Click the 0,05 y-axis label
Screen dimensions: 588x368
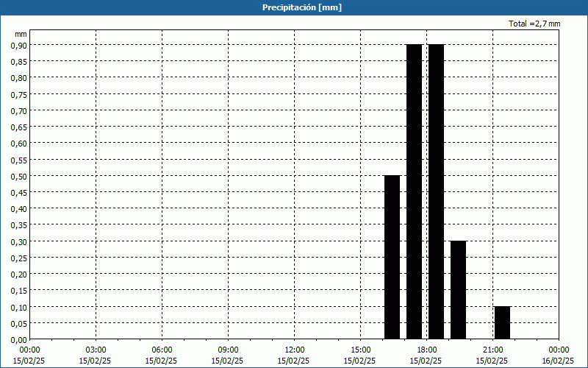tap(19, 323)
